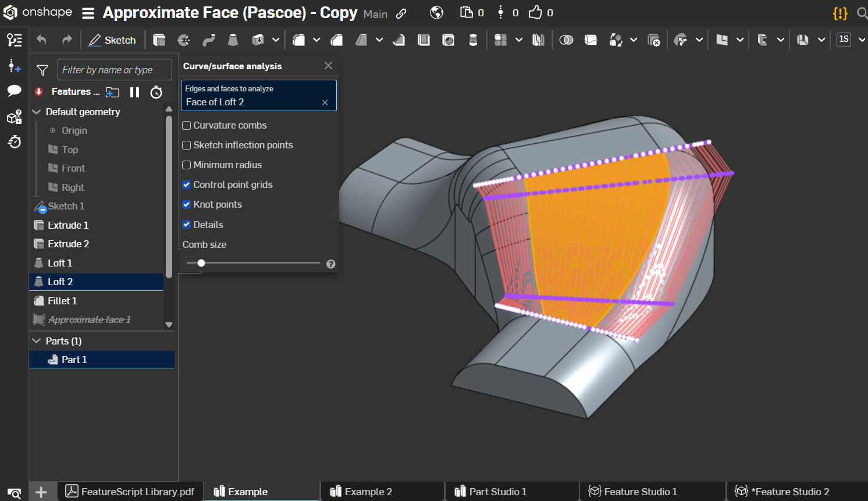Click the regeneration timer icon

click(156, 92)
